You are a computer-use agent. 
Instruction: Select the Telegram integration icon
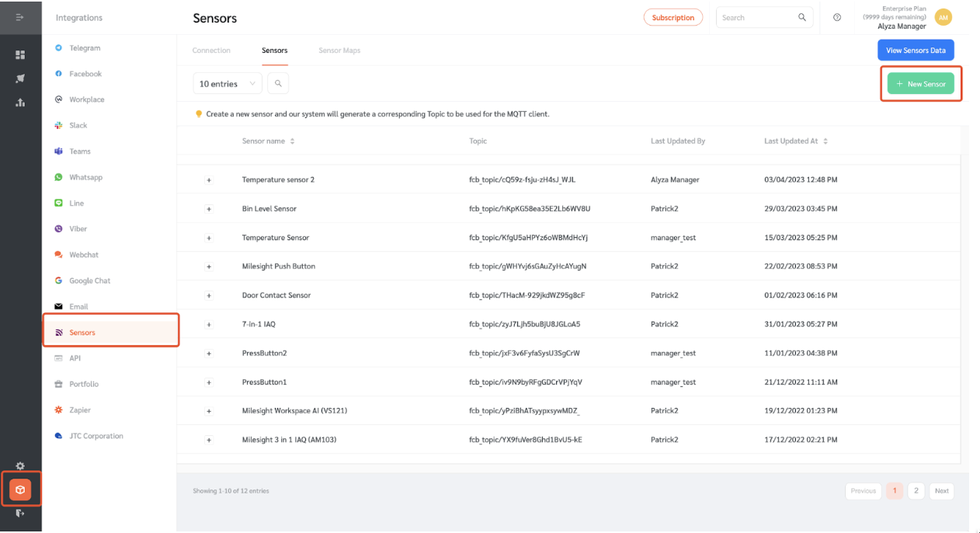[x=57, y=47]
